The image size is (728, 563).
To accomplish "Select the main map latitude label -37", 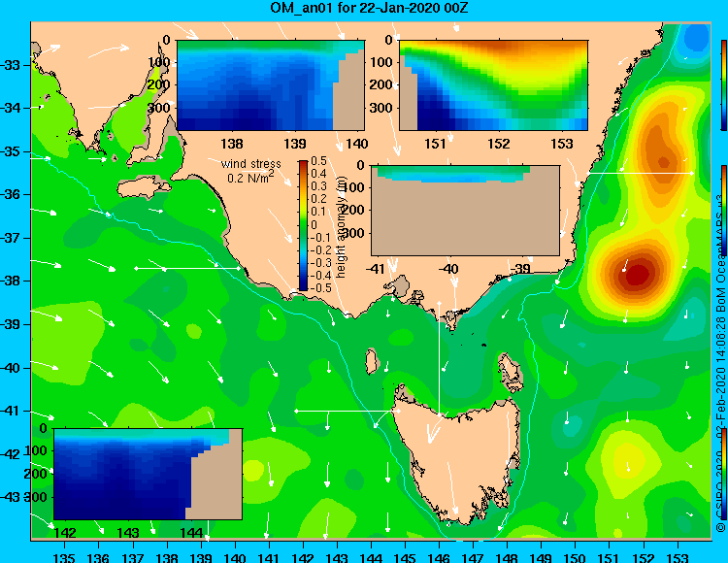I will pyautogui.click(x=11, y=238).
